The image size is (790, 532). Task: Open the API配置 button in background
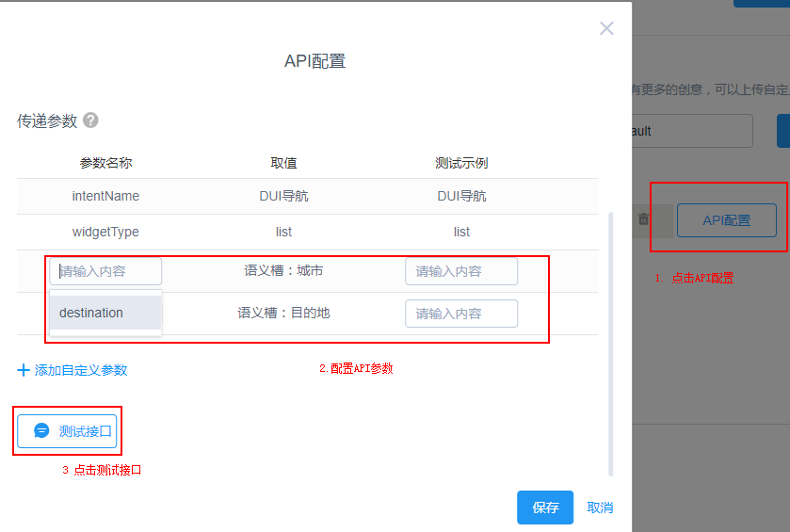point(726,220)
